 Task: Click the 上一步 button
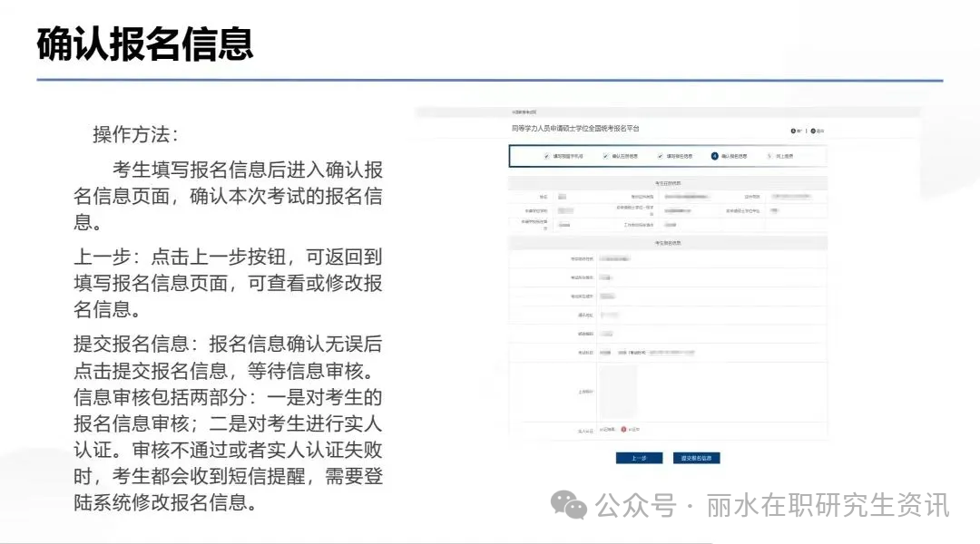coord(641,458)
